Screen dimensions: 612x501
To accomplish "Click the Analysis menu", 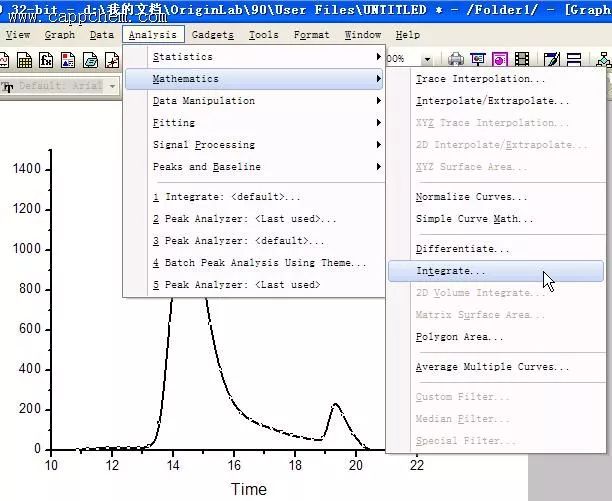I will click(153, 35).
